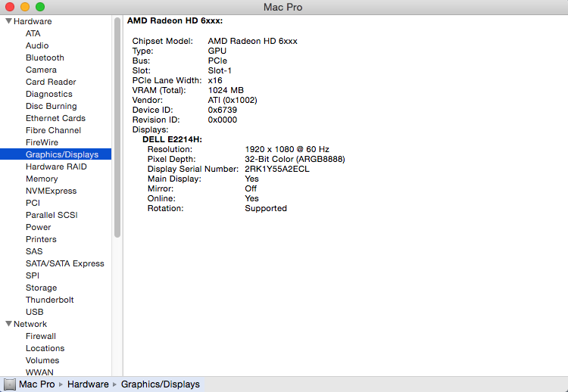Viewport: 568px width, 392px height.
Task: Click the Device ID value 0x6739
Action: click(223, 110)
